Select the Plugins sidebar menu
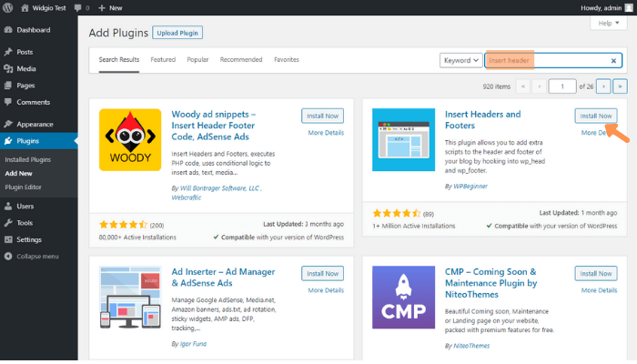637x364 pixels. click(x=38, y=140)
